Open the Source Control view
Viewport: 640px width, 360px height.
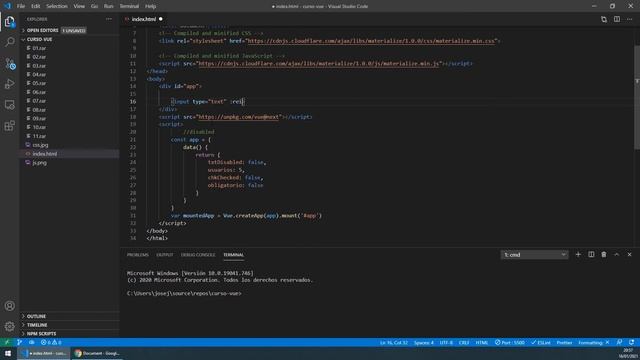click(x=9, y=63)
